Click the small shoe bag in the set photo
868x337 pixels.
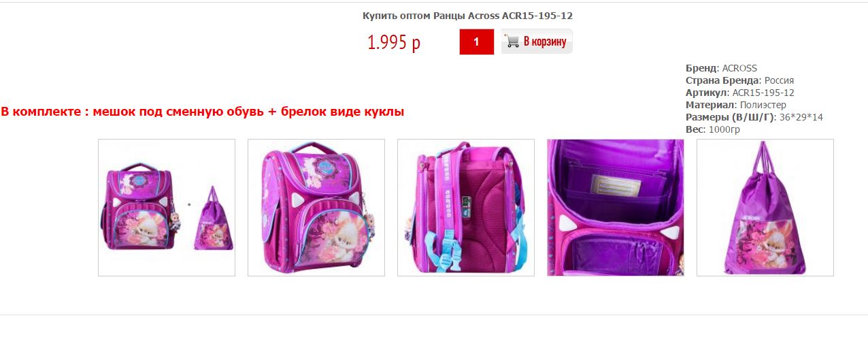pos(214,219)
